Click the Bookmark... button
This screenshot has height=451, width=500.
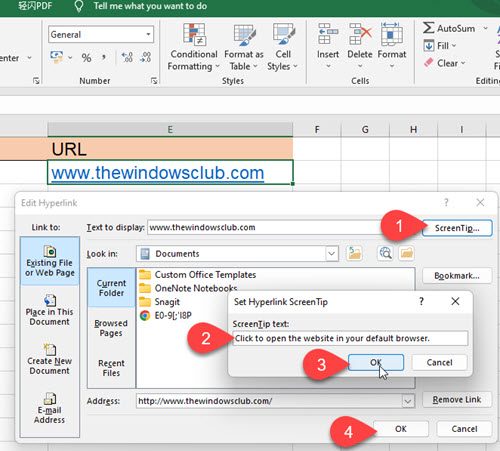[457, 276]
